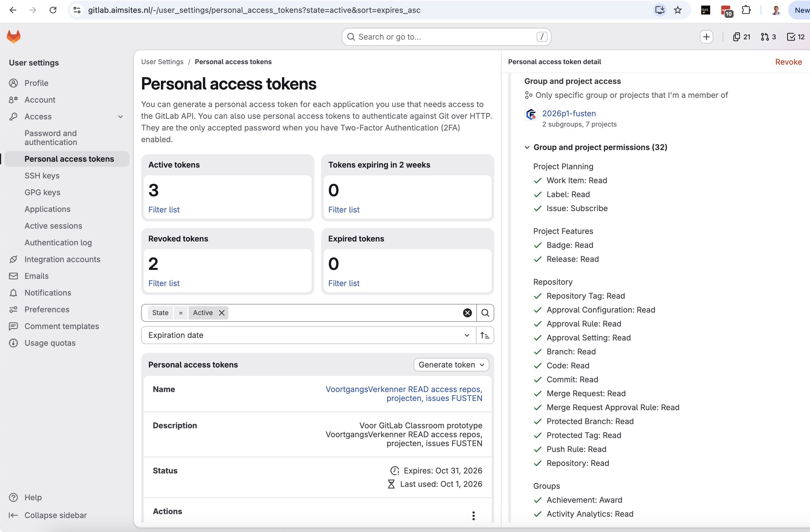810x532 pixels.
Task: Click the create new plus icon
Action: 707,37
